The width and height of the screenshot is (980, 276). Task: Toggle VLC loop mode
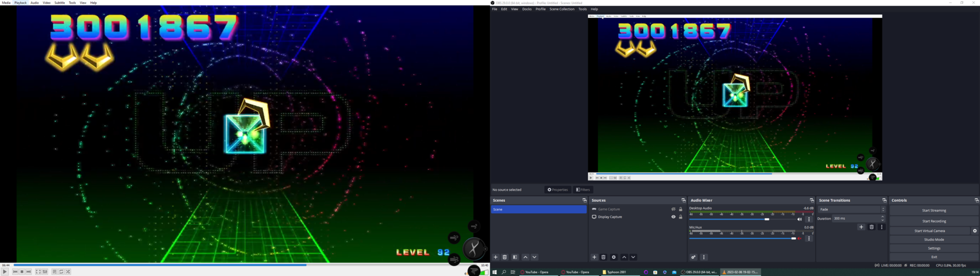point(61,272)
